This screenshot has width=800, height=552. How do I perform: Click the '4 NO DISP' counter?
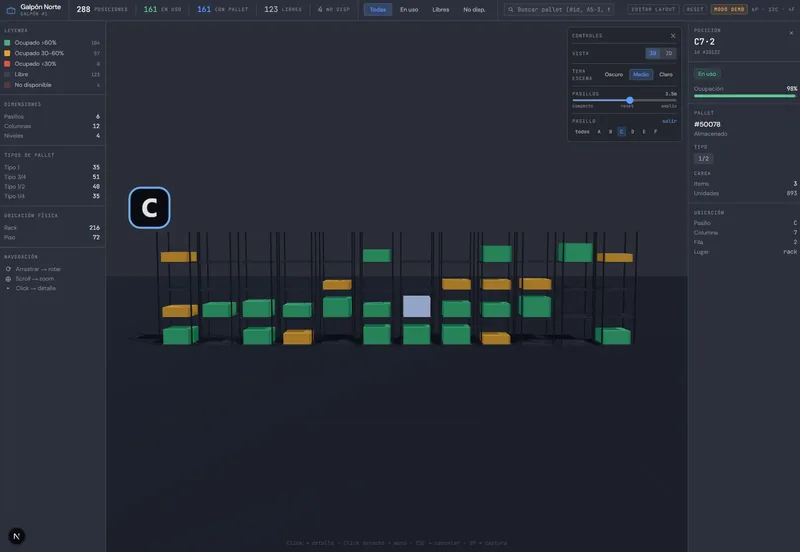pos(334,9)
